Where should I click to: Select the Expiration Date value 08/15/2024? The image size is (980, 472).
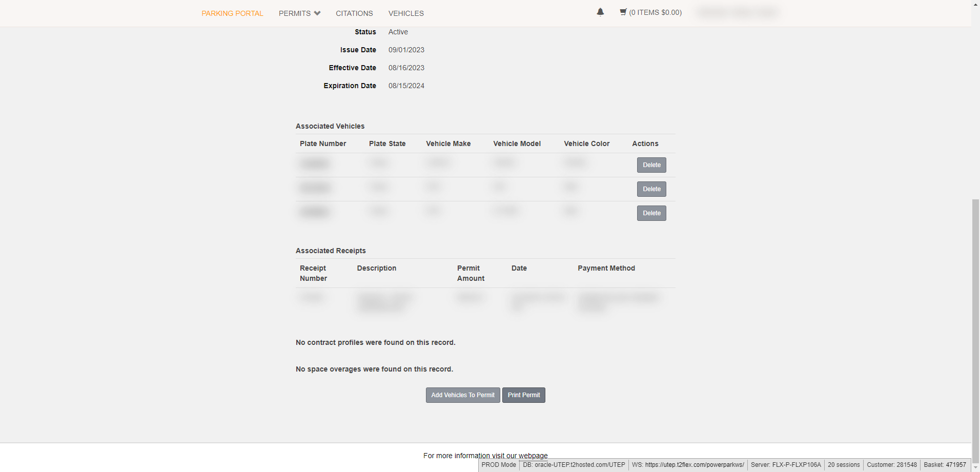[406, 86]
